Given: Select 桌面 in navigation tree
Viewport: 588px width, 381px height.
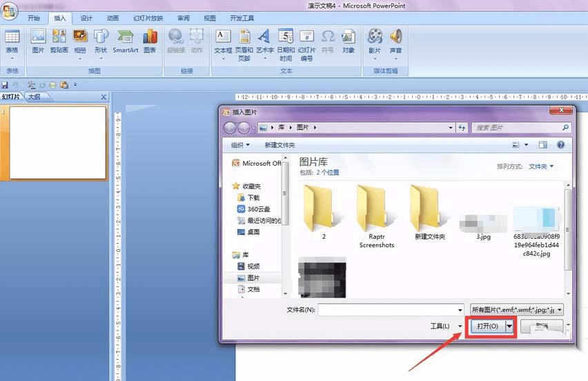Looking at the screenshot, I should [x=248, y=232].
